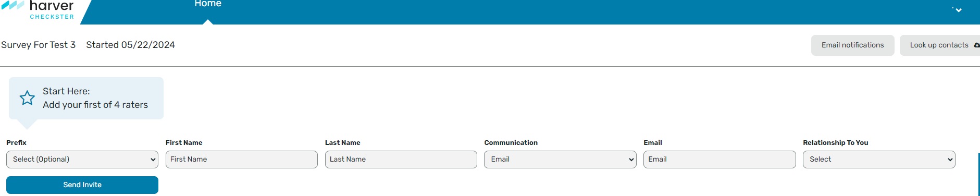Focus the First Name input field
The image size is (980, 196).
click(x=242, y=160)
